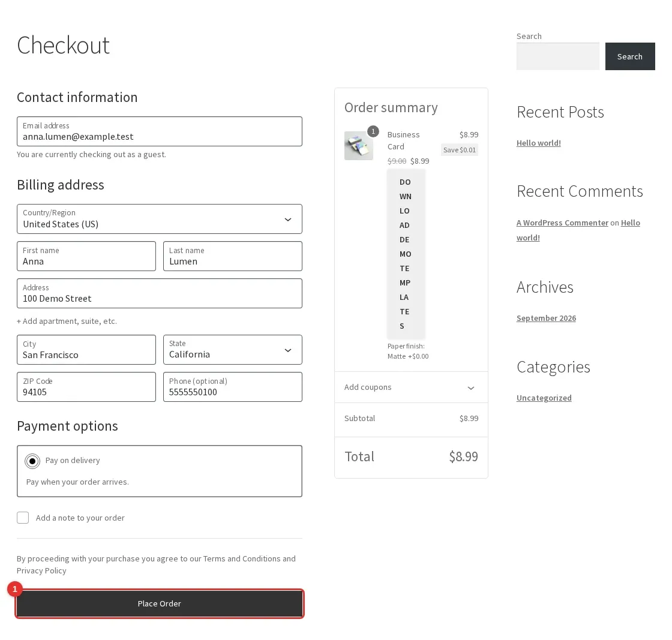This screenshot has width=672, height=640.
Task: Click the item quantity badge on product image
Action: (x=373, y=131)
